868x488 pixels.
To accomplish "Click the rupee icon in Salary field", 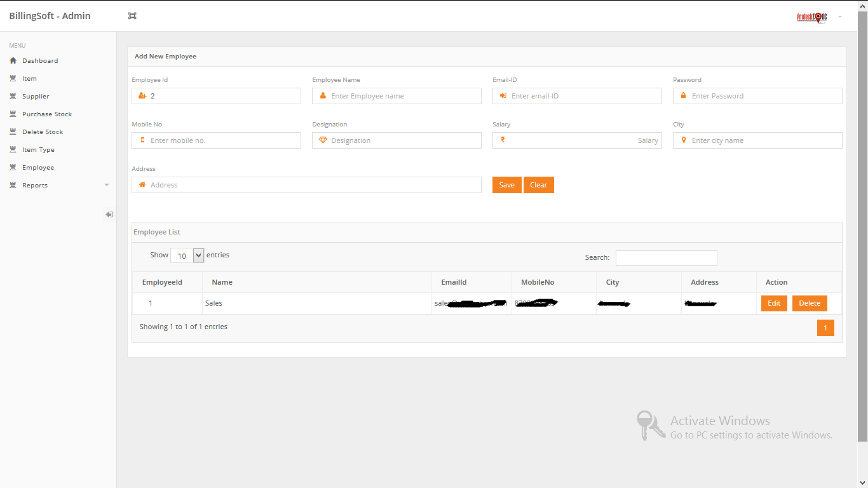I will (503, 140).
